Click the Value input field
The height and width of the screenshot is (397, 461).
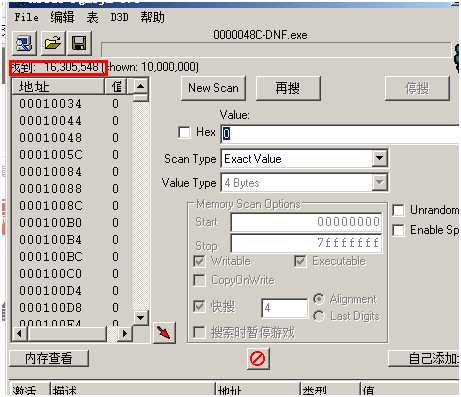[340, 134]
